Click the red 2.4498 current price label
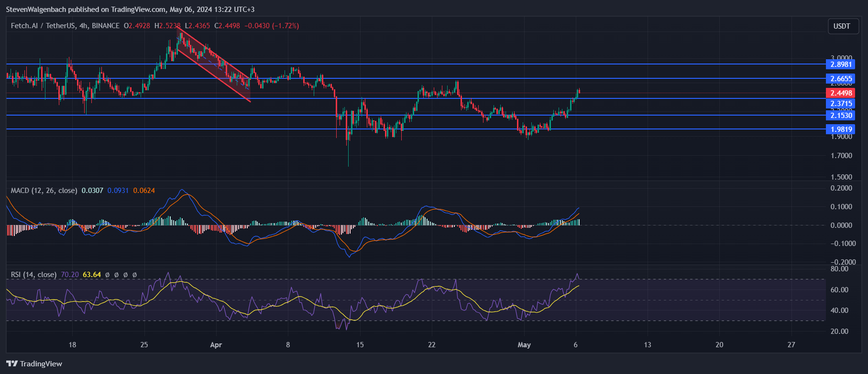Screen dimensions: 868x374 [841, 93]
